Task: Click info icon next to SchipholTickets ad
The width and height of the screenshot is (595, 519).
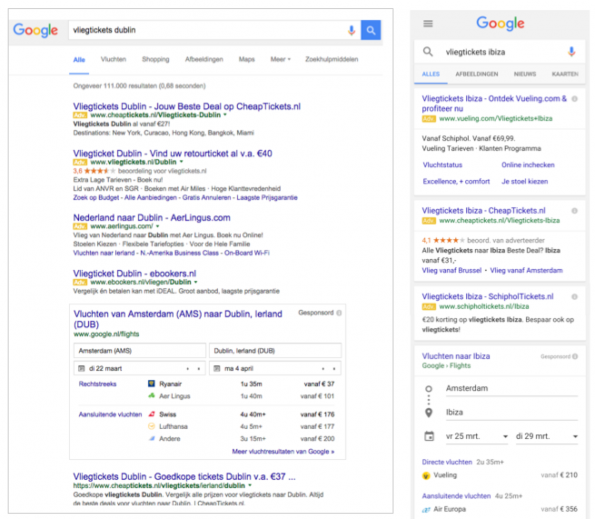Action: 575,297
